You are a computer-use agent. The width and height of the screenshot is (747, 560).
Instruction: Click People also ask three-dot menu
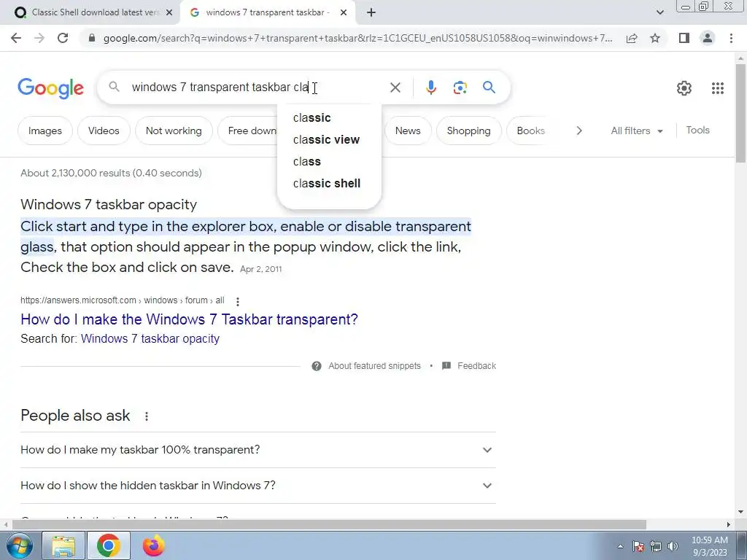pos(146,416)
